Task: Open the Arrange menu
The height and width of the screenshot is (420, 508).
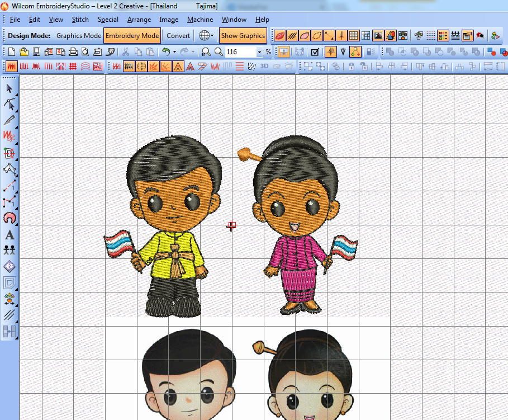Action: [x=139, y=20]
